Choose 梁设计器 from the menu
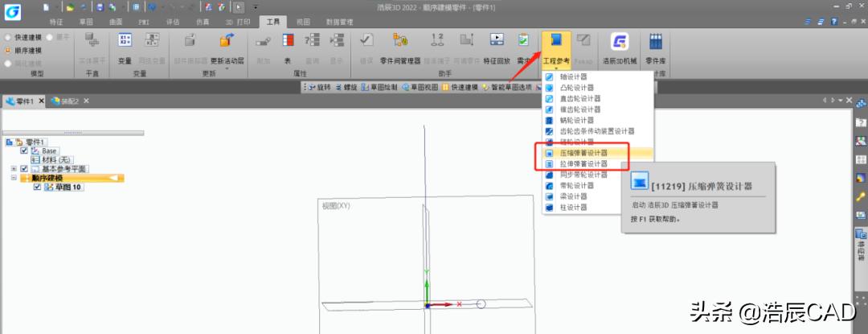The width and height of the screenshot is (868, 334). (x=598, y=196)
